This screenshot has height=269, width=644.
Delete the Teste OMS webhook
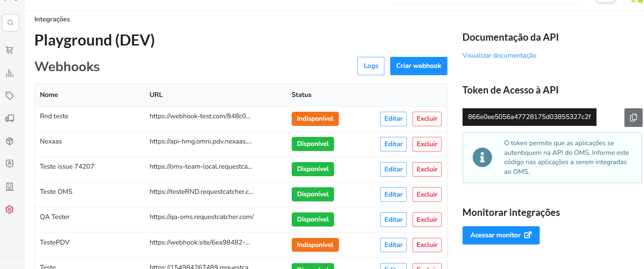[427, 195]
